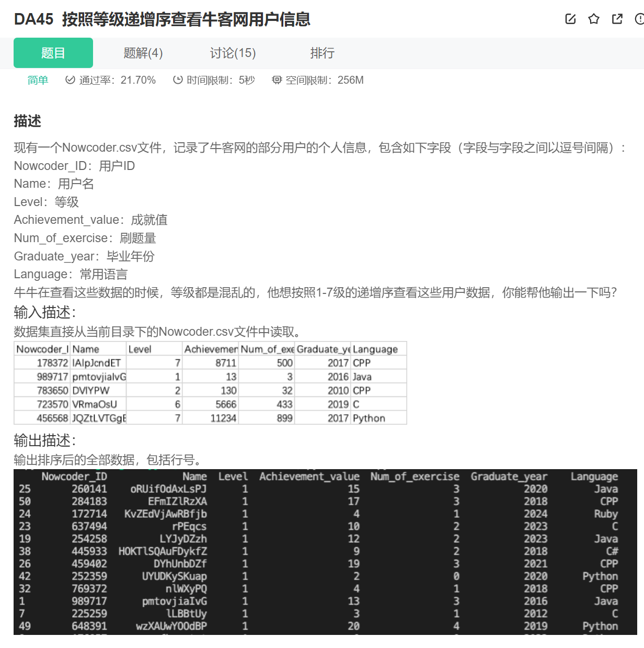Click the edit note icon in header
Viewport: 644px width, 648px height.
570,19
